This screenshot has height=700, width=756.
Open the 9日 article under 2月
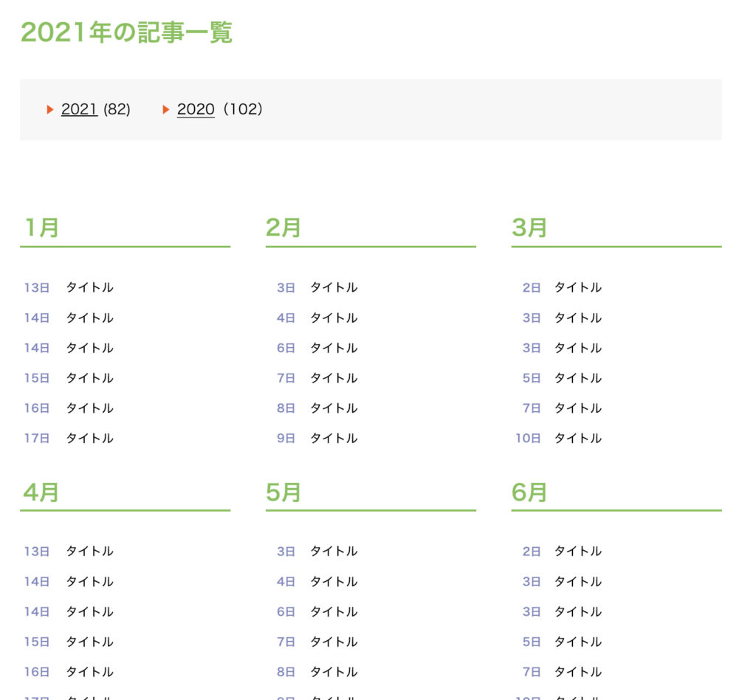(334, 438)
